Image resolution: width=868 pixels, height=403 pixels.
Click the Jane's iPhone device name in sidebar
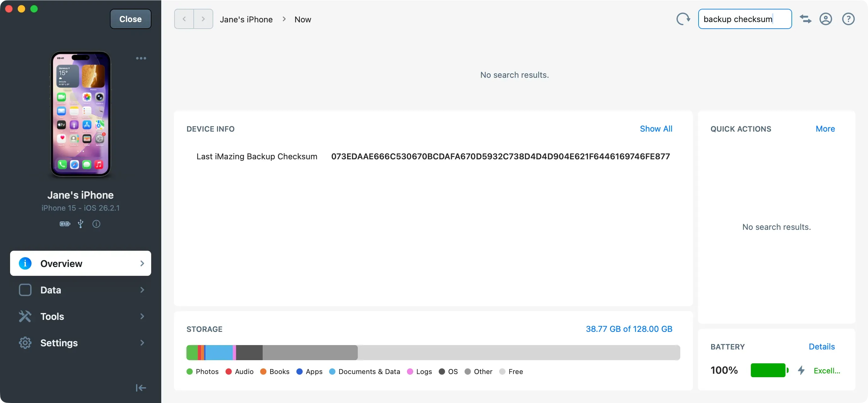81,195
